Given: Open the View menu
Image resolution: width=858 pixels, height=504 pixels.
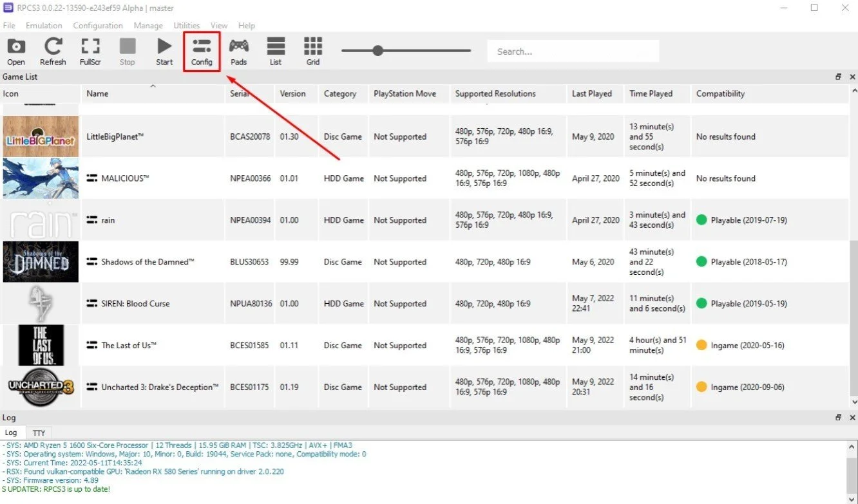Looking at the screenshot, I should coord(219,26).
